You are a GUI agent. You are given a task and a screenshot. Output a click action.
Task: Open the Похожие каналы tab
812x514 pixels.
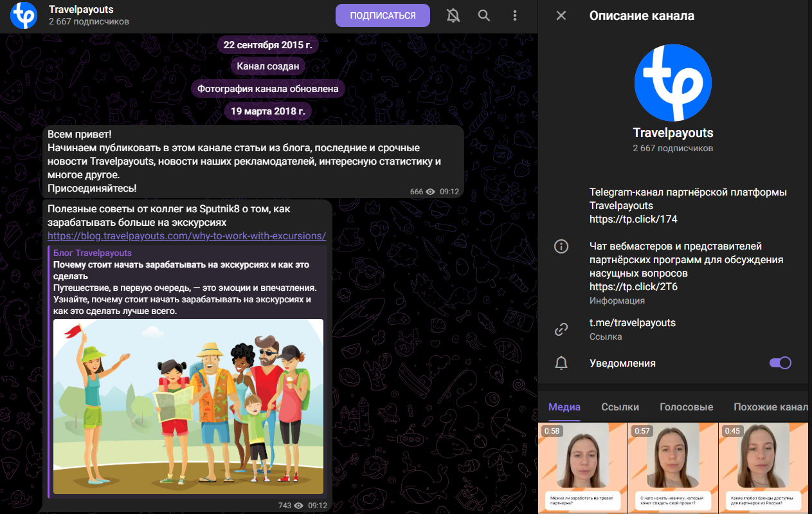pos(770,407)
